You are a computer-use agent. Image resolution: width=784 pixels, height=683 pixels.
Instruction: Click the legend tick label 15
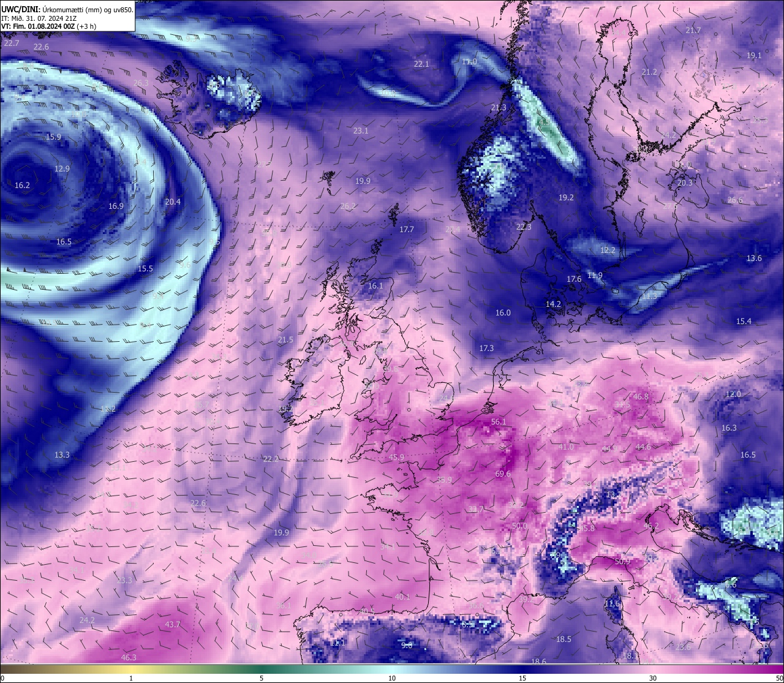click(x=522, y=678)
